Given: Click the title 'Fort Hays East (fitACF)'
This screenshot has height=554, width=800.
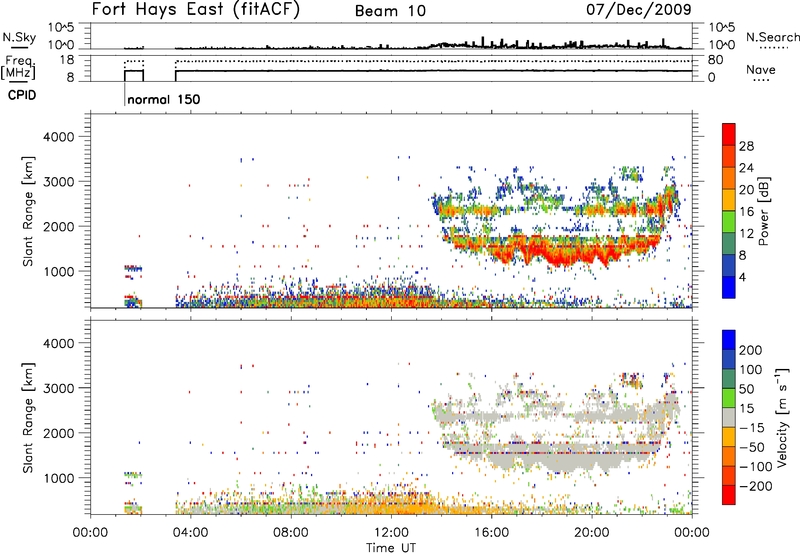Looking at the screenshot, I should (195, 9).
